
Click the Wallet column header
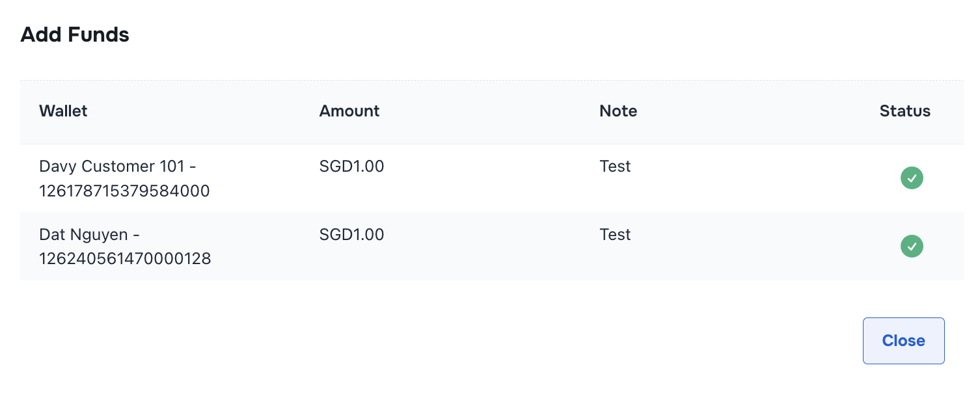[63, 111]
